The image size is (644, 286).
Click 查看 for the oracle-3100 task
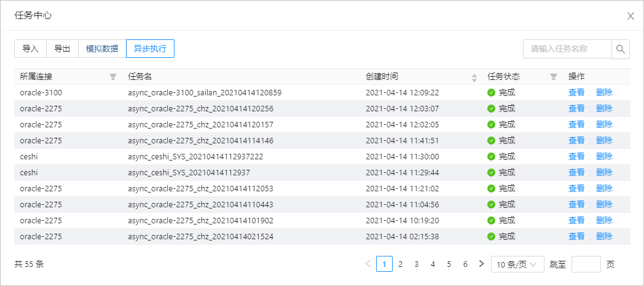pyautogui.click(x=576, y=92)
